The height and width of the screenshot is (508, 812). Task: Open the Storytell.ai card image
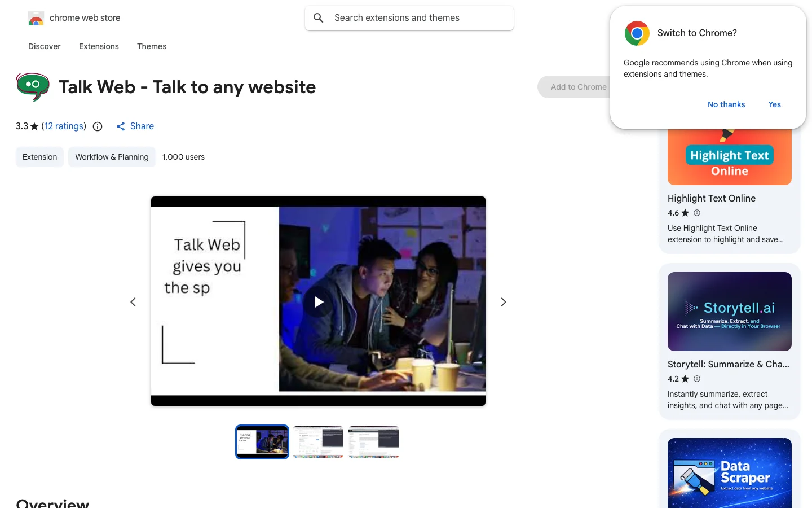coord(730,312)
